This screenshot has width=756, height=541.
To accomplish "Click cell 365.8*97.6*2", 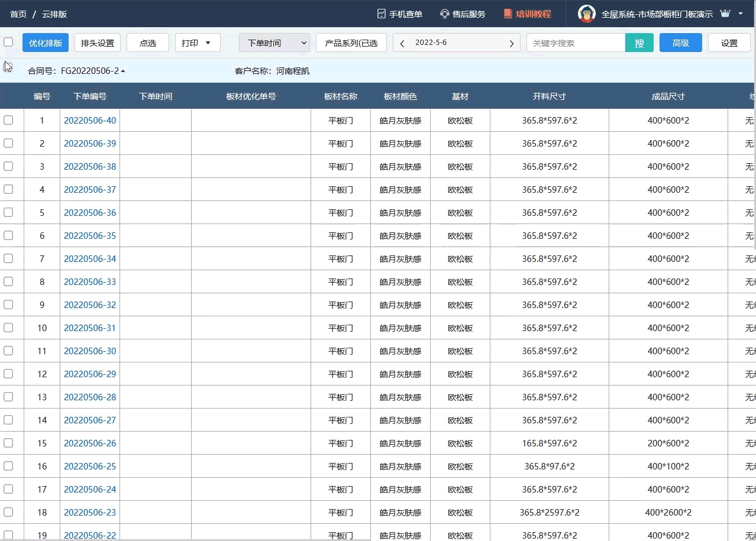I will [550, 466].
